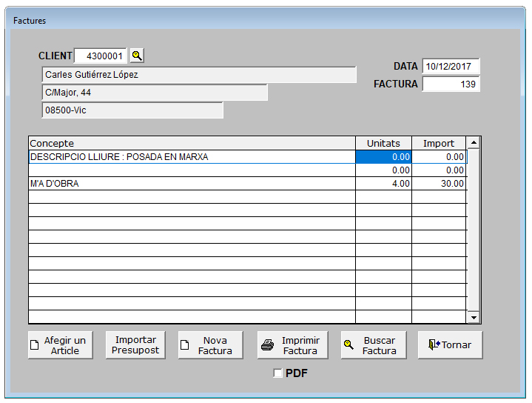This screenshot has height=403, width=532.
Task: Select the M'A D'OBRA concept cell
Action: tap(192, 184)
